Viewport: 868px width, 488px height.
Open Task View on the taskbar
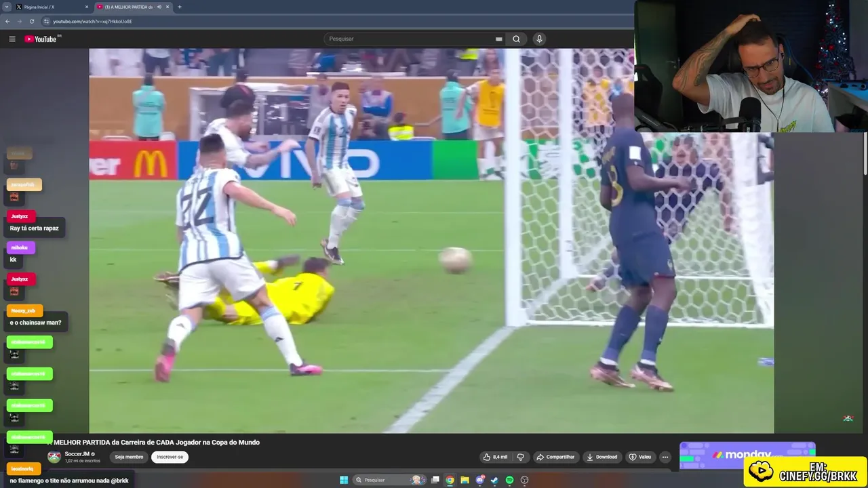[x=435, y=480]
